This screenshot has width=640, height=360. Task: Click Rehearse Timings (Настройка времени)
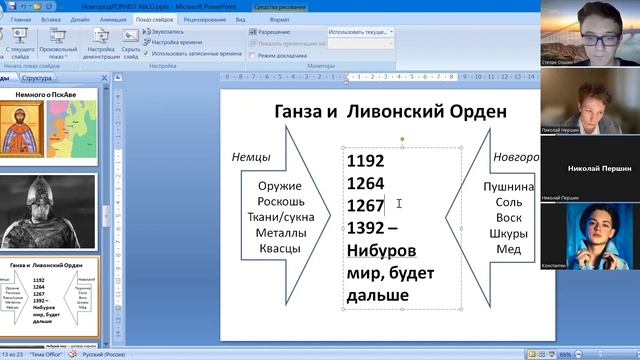coord(172,42)
